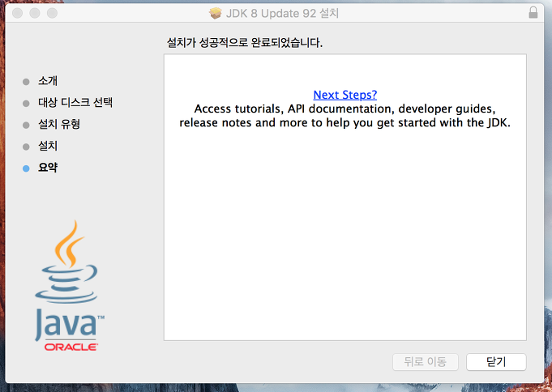Click the package icon beside the window title
The width and height of the screenshot is (552, 392).
[x=215, y=14]
